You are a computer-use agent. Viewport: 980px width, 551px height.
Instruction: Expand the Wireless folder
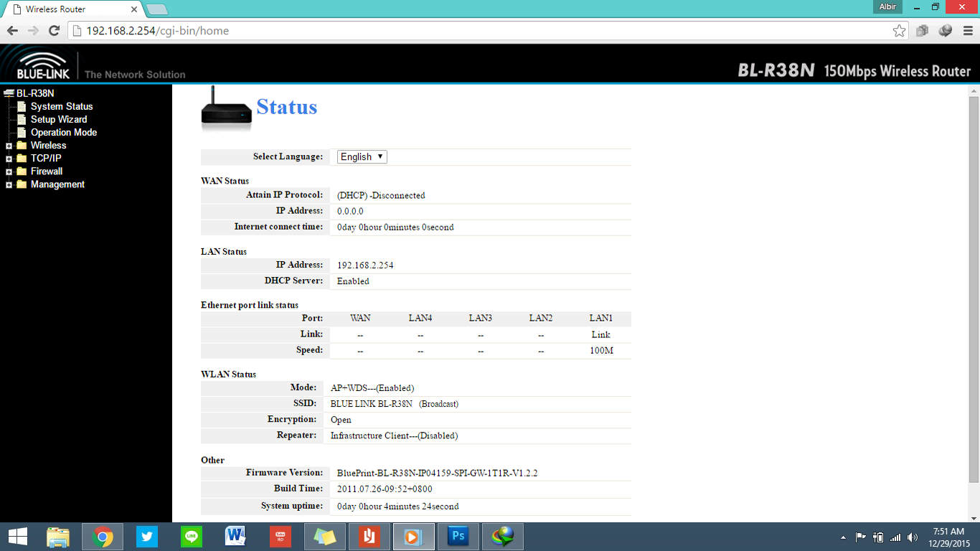pyautogui.click(x=9, y=146)
